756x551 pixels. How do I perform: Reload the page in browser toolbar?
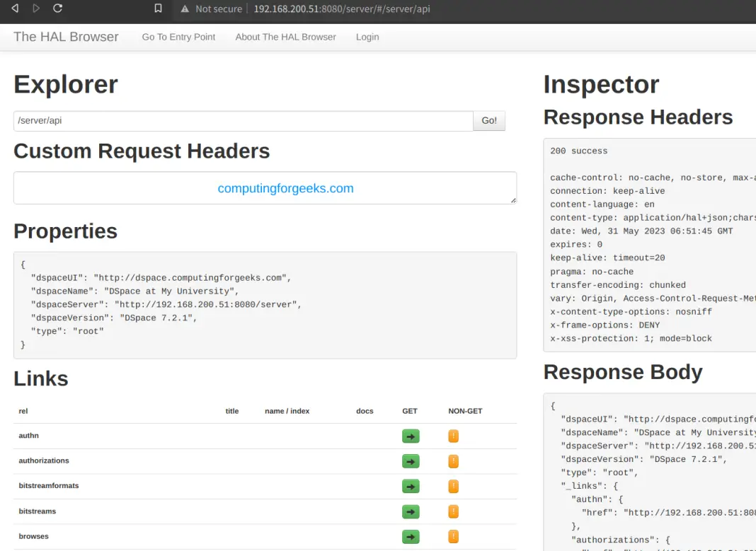[57, 8]
